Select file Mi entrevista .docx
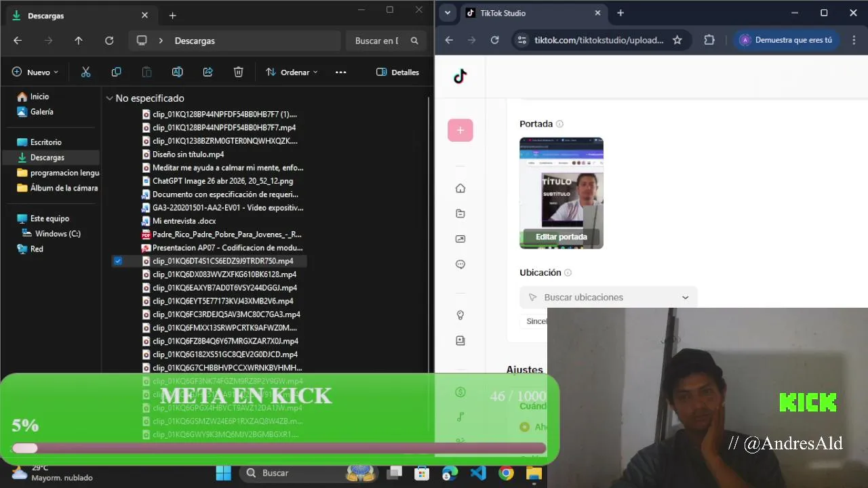 click(x=184, y=221)
